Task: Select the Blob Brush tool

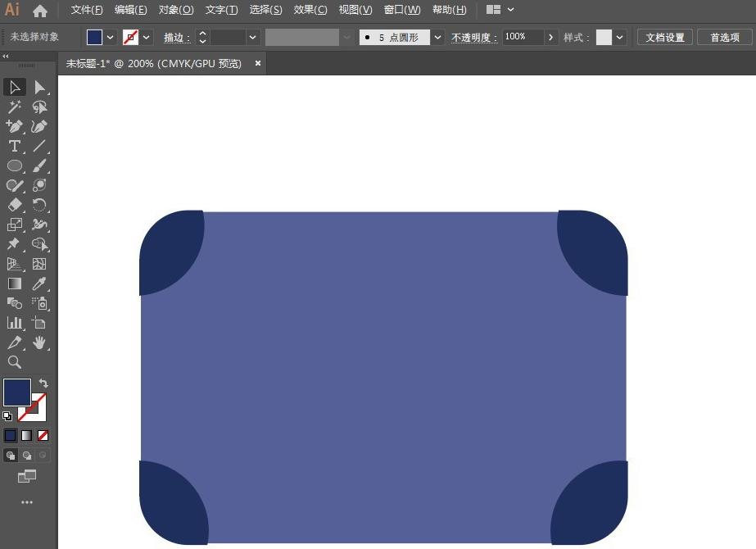Action: click(39, 185)
